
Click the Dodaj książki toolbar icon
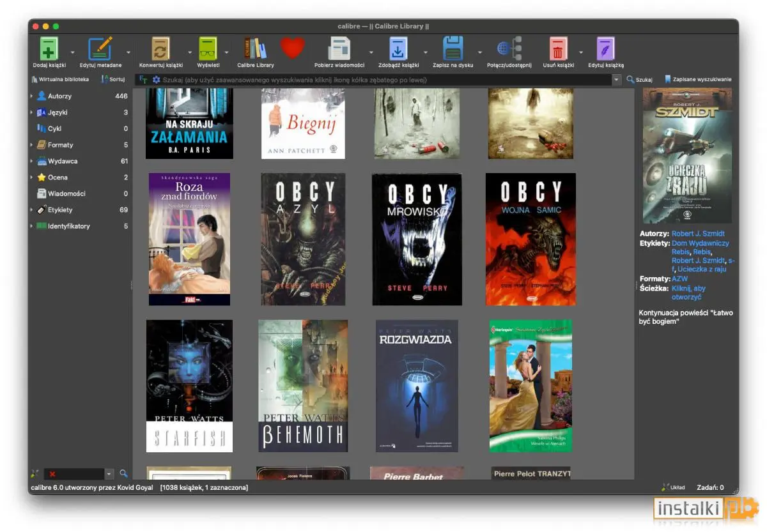click(49, 50)
